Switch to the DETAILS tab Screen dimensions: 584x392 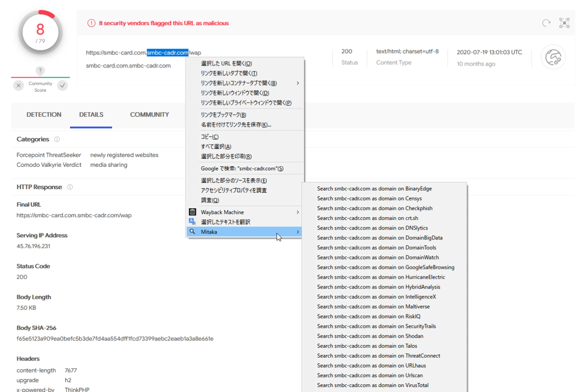pyautogui.click(x=91, y=115)
